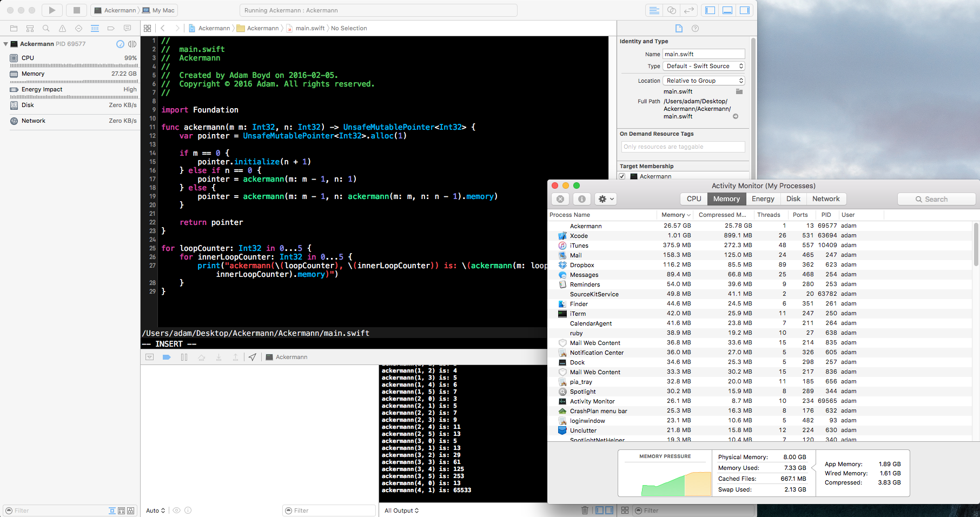Switch to Disk tab in Activity Monitor
This screenshot has height=517, width=980.
pyautogui.click(x=793, y=199)
